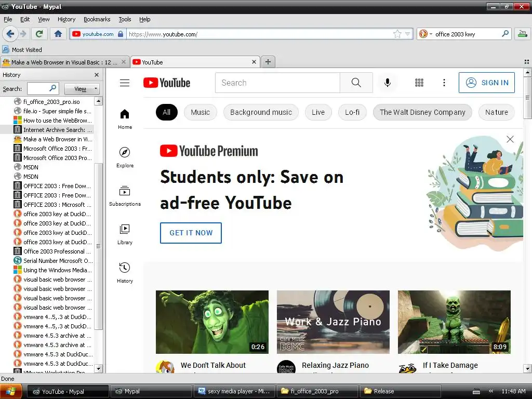Select the Live filter chip

[x=318, y=112]
